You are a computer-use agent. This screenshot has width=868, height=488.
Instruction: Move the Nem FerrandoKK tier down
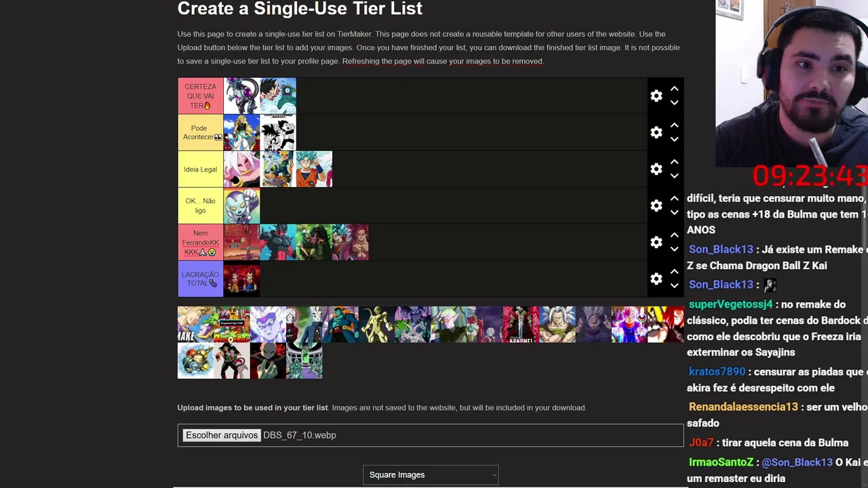pyautogui.click(x=674, y=249)
